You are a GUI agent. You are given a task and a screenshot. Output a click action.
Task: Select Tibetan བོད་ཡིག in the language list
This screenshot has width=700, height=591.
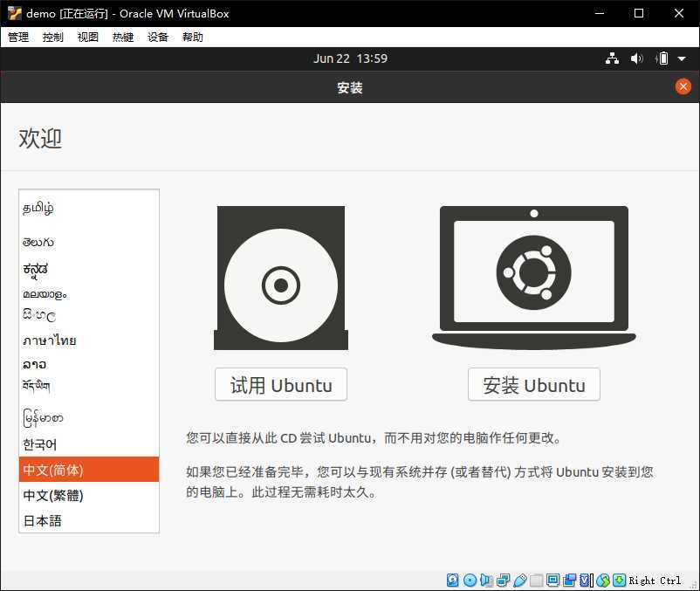point(89,386)
